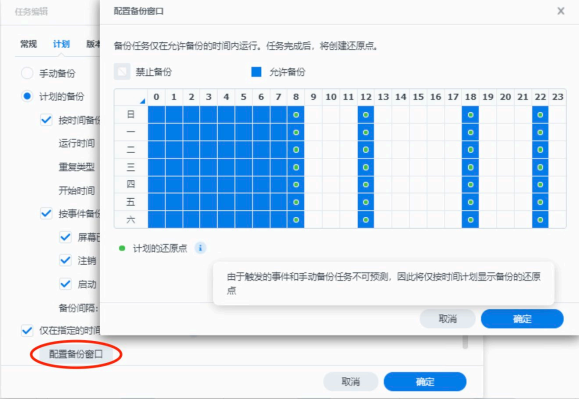Toggle the 启动 event checkbox
The height and width of the screenshot is (399, 581).
tap(65, 284)
